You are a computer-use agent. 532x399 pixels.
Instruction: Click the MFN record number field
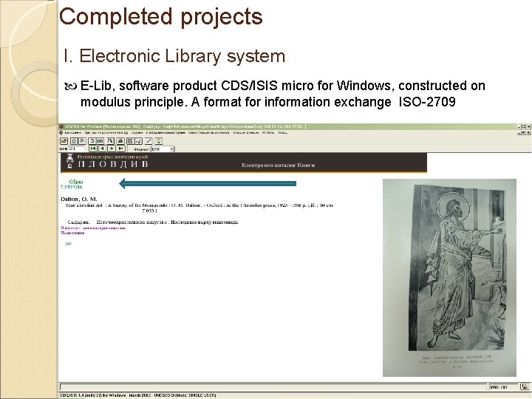pyautogui.click(x=76, y=149)
